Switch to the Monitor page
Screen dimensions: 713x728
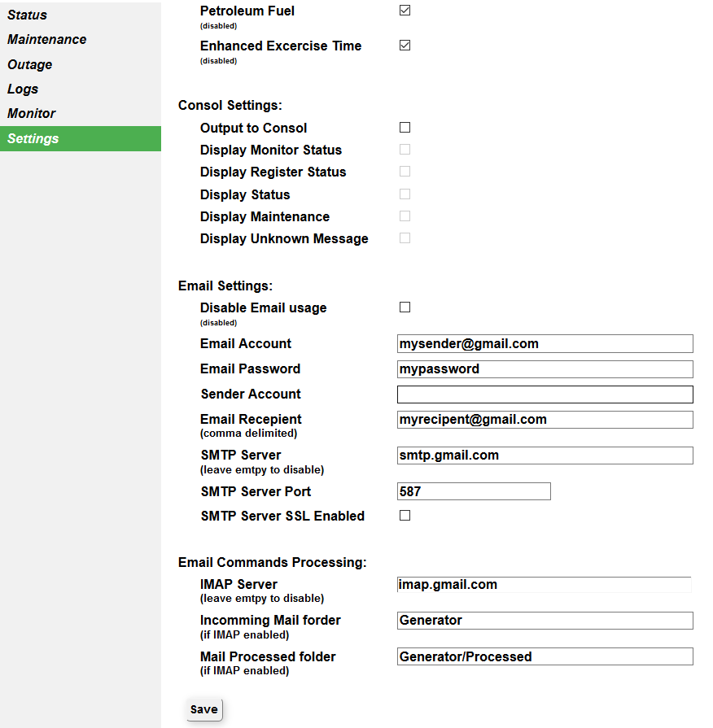(x=81, y=114)
